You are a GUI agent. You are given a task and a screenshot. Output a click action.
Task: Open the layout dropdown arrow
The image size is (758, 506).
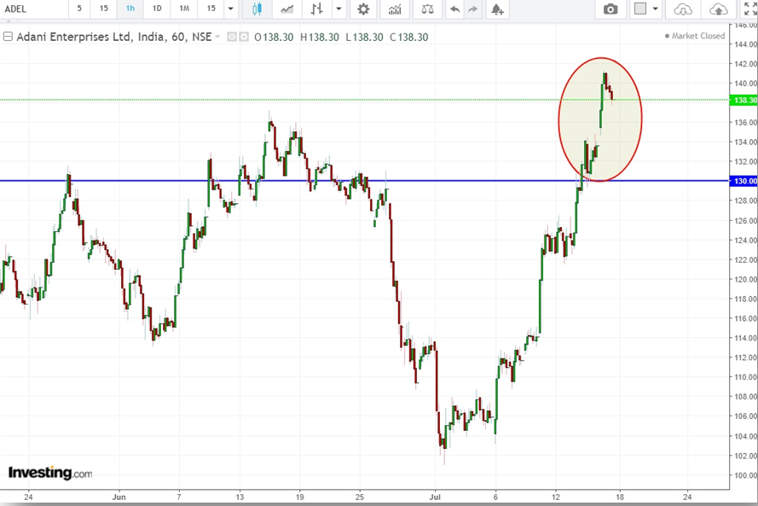coord(656,9)
